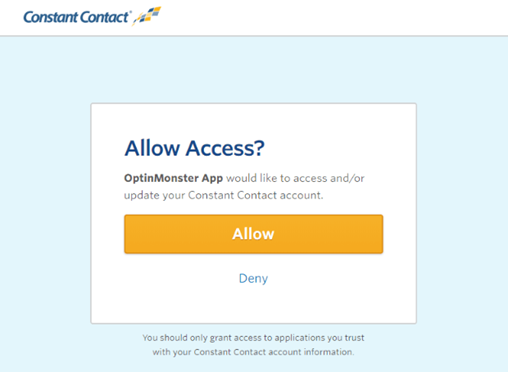Click the light blue background left of dialog
This screenshot has width=508, height=372.
click(x=45, y=213)
